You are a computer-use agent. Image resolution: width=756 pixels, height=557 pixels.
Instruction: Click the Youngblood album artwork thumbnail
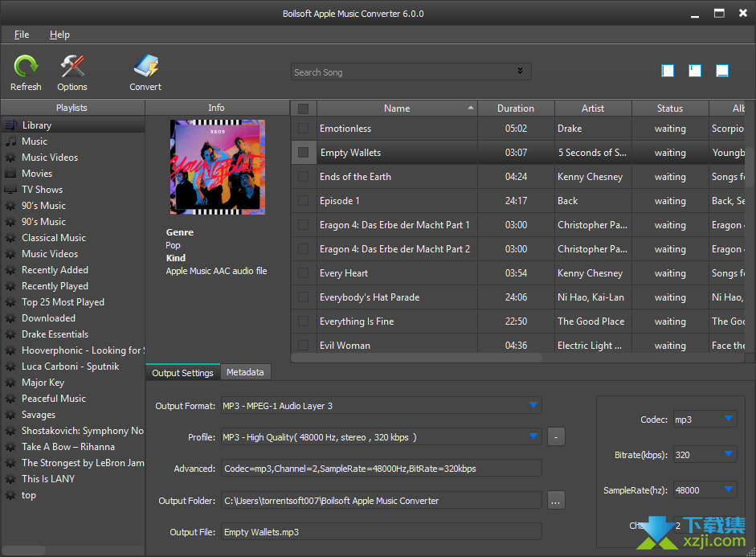pos(218,167)
